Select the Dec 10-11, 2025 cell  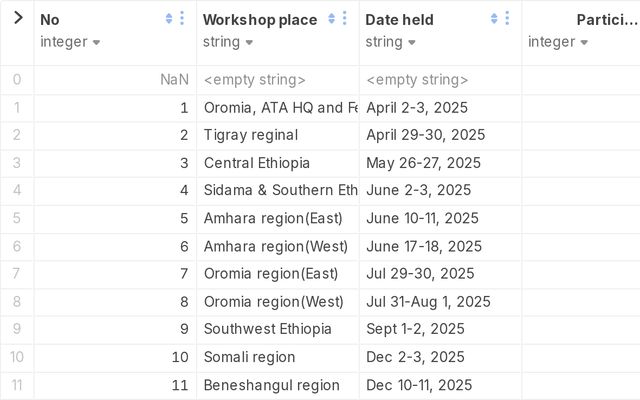[419, 385]
